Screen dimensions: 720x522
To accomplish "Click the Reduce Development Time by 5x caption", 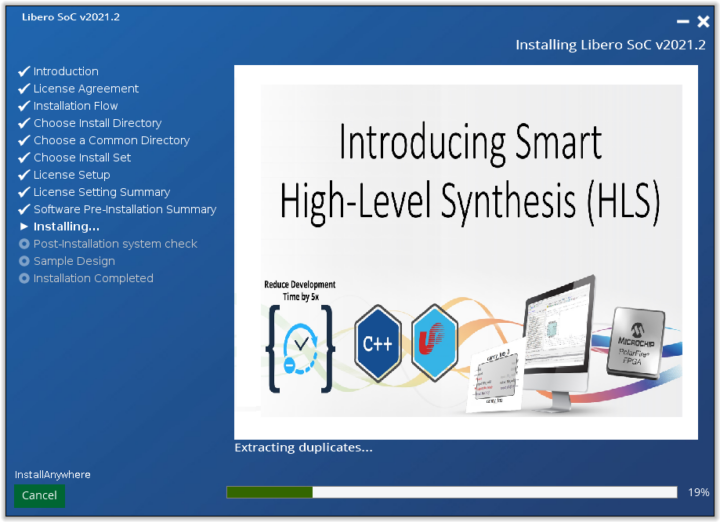I will [x=300, y=291].
